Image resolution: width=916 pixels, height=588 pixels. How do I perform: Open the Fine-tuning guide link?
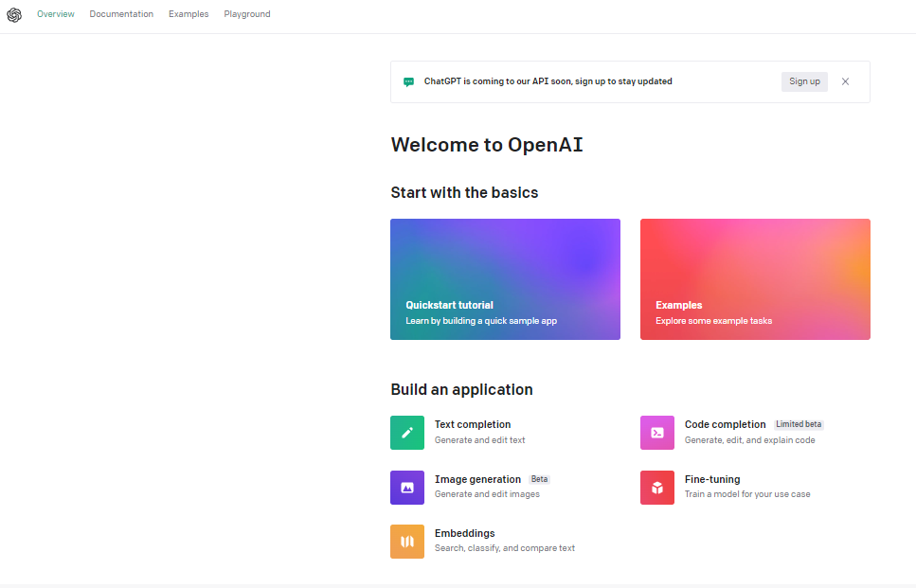click(712, 479)
